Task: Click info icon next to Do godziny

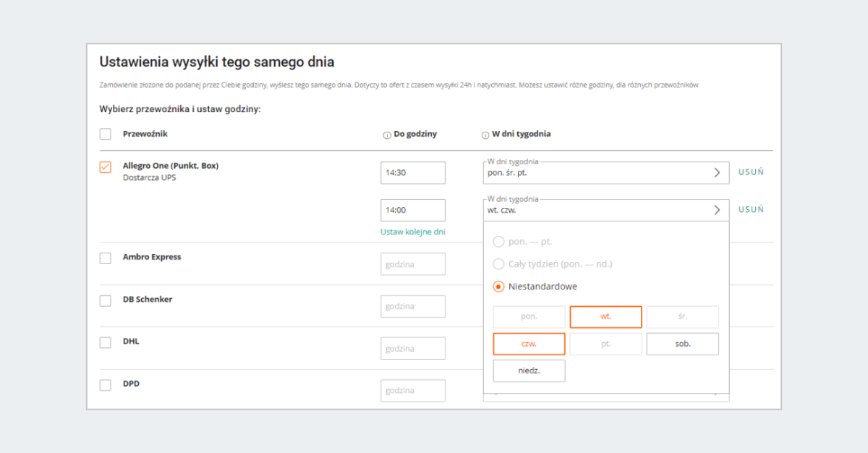Action: coord(387,135)
